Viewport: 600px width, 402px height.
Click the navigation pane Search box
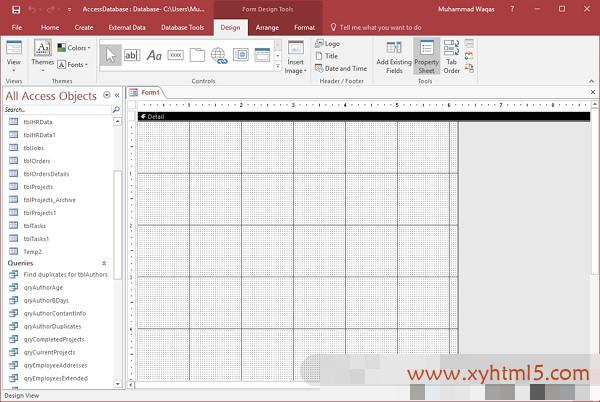(55, 110)
